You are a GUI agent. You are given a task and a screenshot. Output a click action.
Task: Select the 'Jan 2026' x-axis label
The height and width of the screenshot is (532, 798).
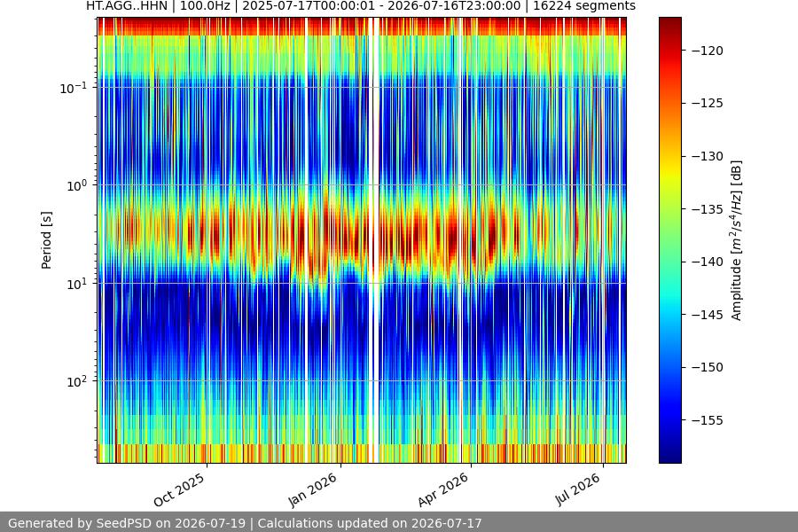[x=312, y=489]
